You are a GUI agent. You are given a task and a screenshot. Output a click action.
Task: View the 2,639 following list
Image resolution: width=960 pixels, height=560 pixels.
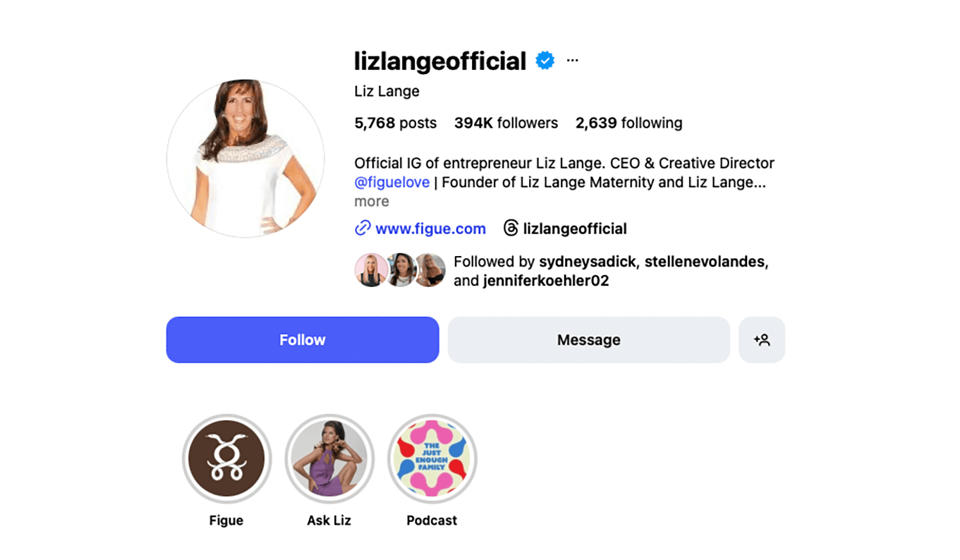[x=628, y=123]
